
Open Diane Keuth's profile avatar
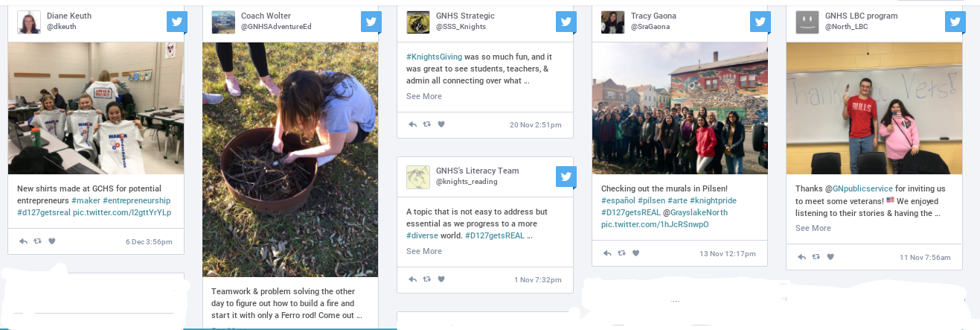click(x=29, y=22)
